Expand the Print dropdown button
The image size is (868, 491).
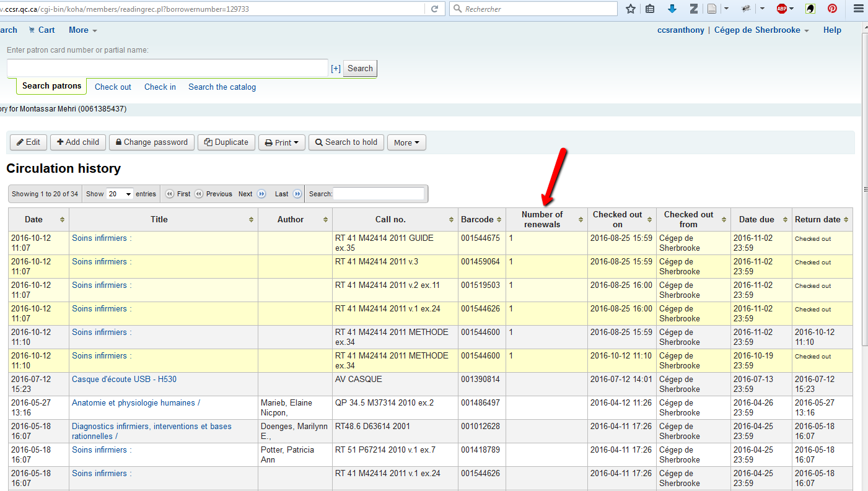pos(282,142)
